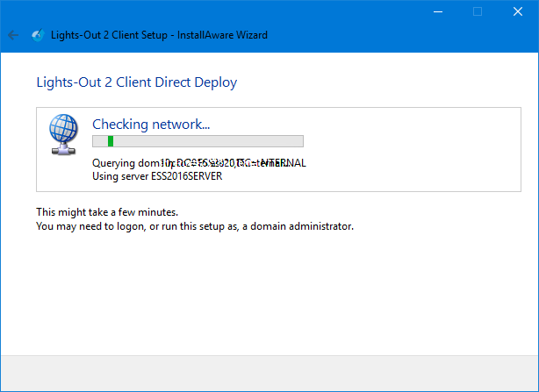Click the window title Lights-Out 2 Client Setup

tap(159, 35)
